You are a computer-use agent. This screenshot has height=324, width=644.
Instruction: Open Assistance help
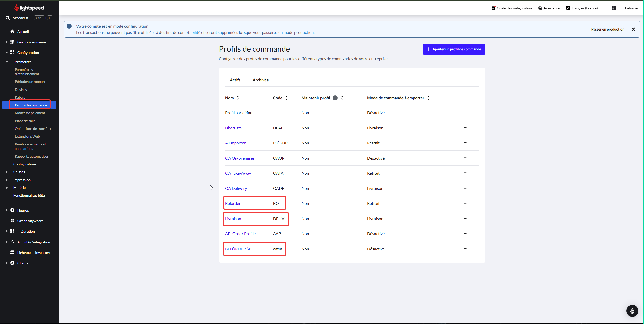(x=549, y=8)
